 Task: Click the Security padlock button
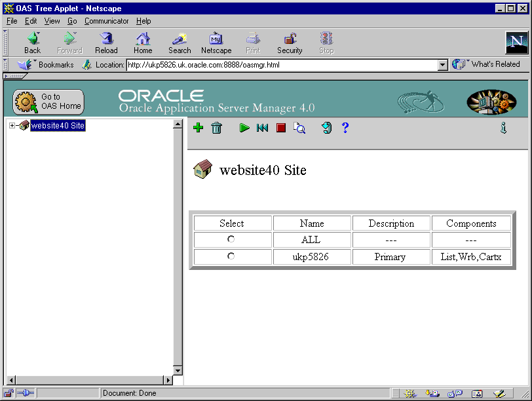290,43
